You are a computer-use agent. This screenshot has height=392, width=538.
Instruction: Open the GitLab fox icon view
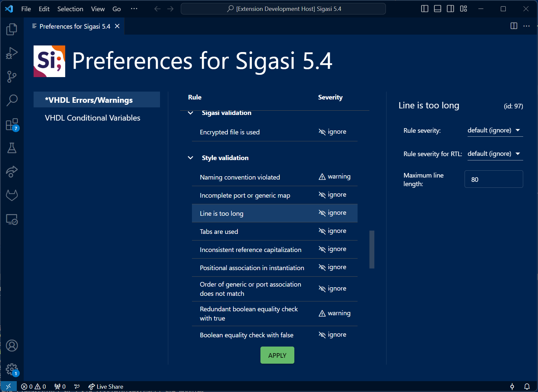(x=12, y=195)
